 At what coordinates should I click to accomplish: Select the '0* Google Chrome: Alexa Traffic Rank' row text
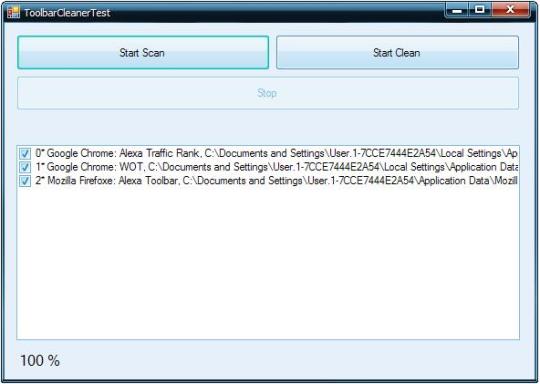tap(276, 153)
